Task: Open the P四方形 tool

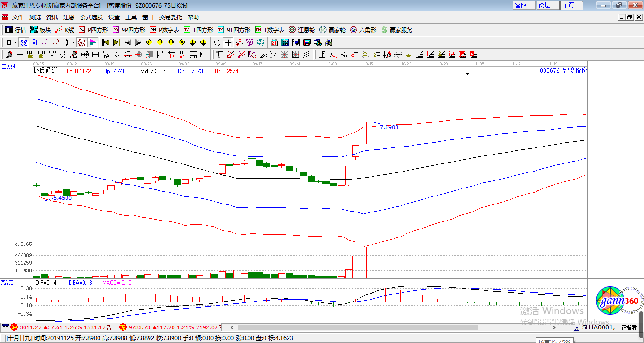Action: (x=93, y=30)
